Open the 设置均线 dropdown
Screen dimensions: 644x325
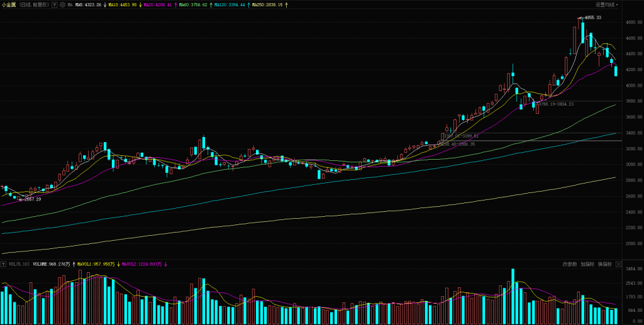point(607,4)
